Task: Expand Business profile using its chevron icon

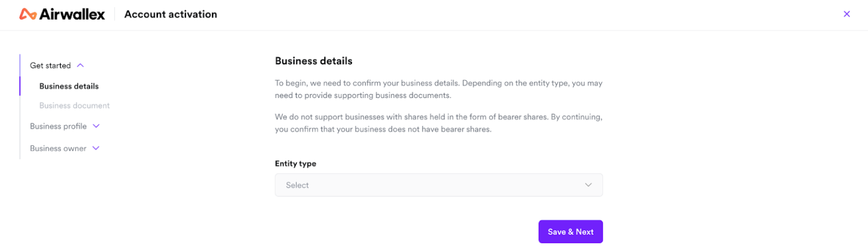Action: 96,126
